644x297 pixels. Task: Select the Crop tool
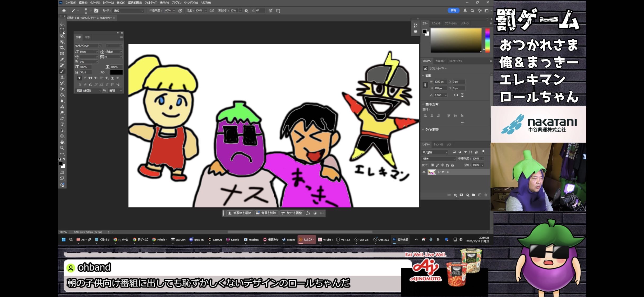62,48
